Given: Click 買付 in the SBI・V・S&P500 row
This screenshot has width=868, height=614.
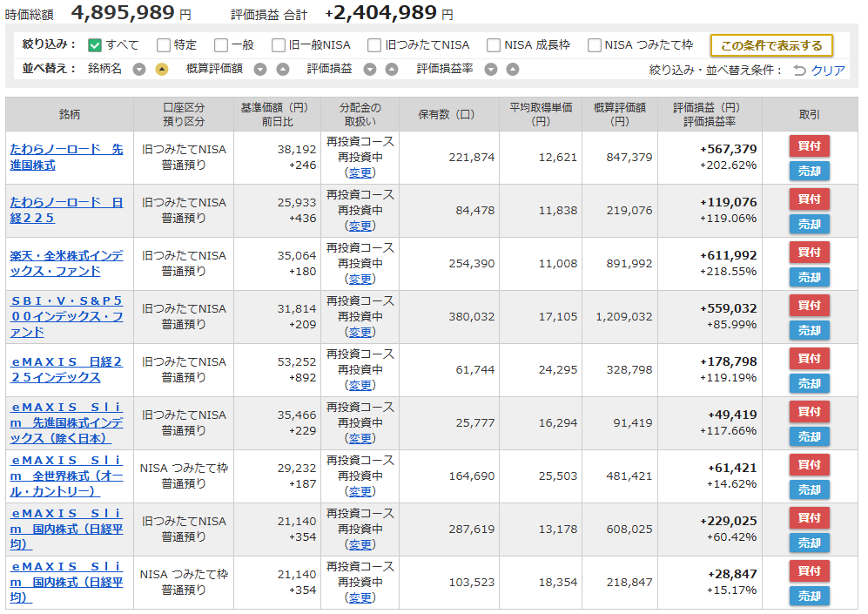Looking at the screenshot, I should pos(810,306).
